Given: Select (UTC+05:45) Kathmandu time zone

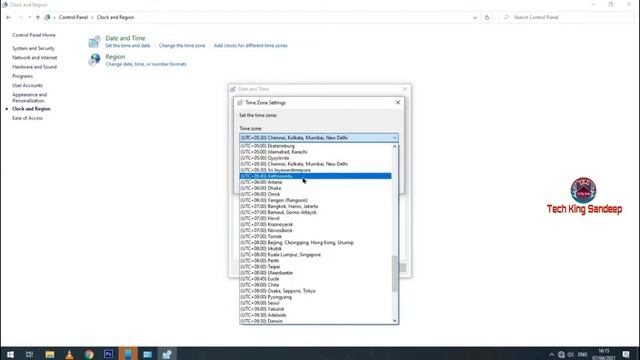Looking at the screenshot, I should coord(316,176).
